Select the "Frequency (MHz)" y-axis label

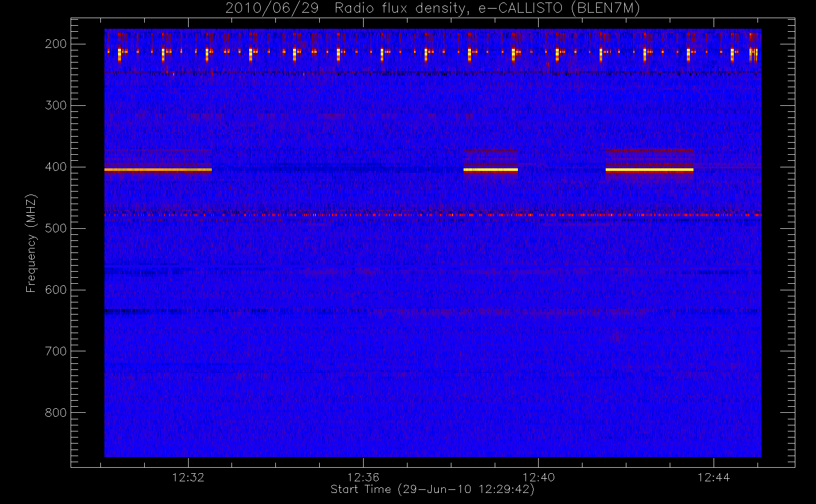click(x=31, y=243)
